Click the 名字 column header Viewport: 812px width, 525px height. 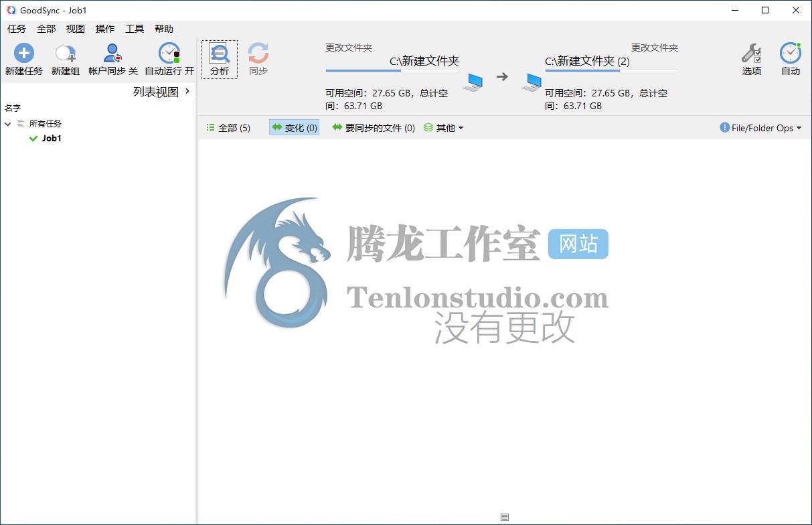(13, 108)
